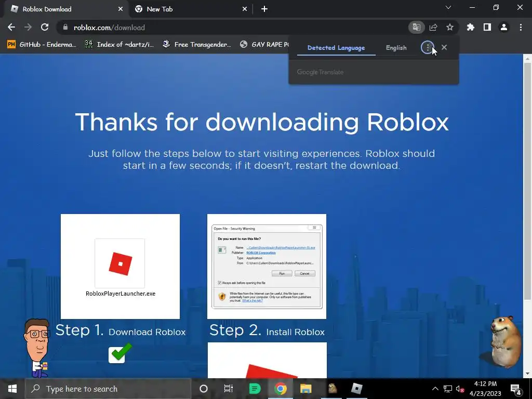This screenshot has height=399, width=532.
Task: Click the Step 2 Install Roblox text
Action: [x=267, y=330]
